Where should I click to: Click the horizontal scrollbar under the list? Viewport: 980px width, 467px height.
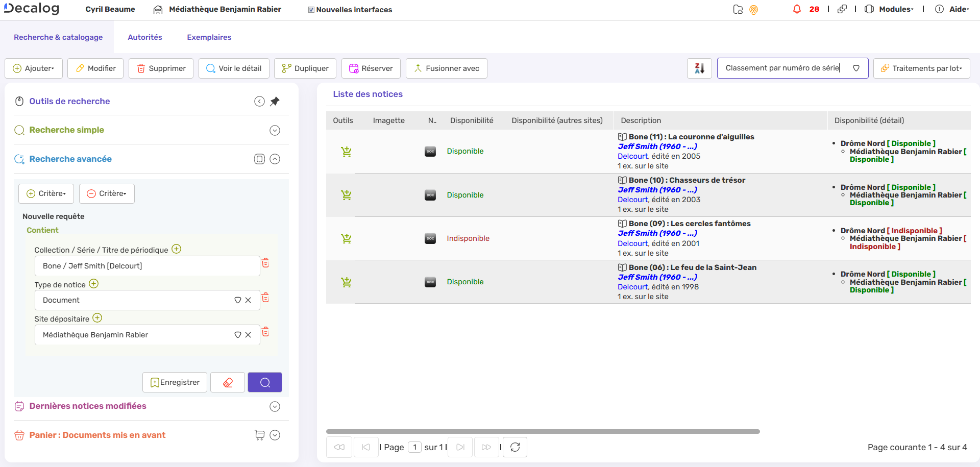[543, 431]
